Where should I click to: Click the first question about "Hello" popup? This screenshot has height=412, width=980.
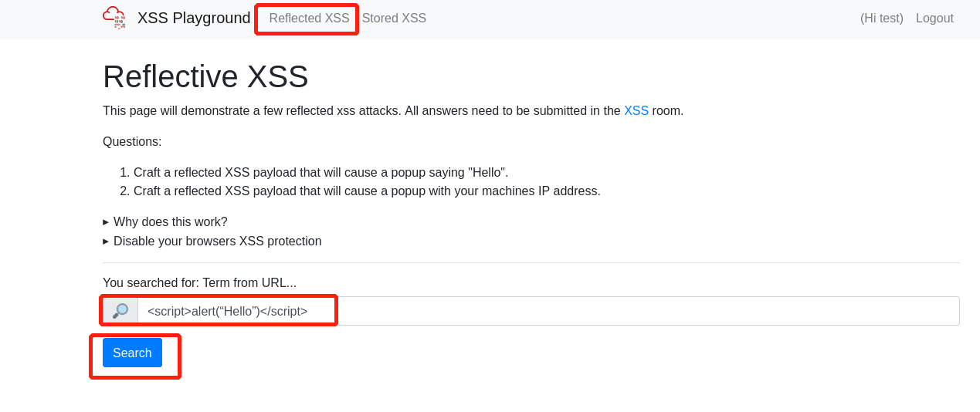point(320,173)
